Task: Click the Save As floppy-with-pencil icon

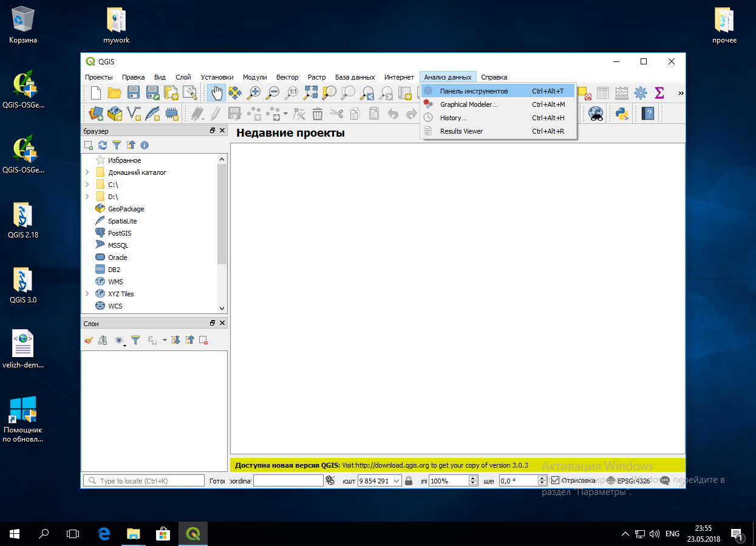Action: tap(152, 93)
